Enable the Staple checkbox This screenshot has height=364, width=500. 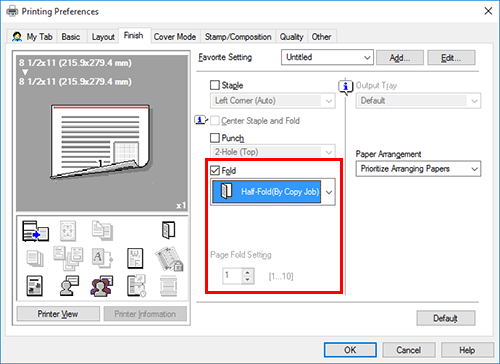[215, 85]
